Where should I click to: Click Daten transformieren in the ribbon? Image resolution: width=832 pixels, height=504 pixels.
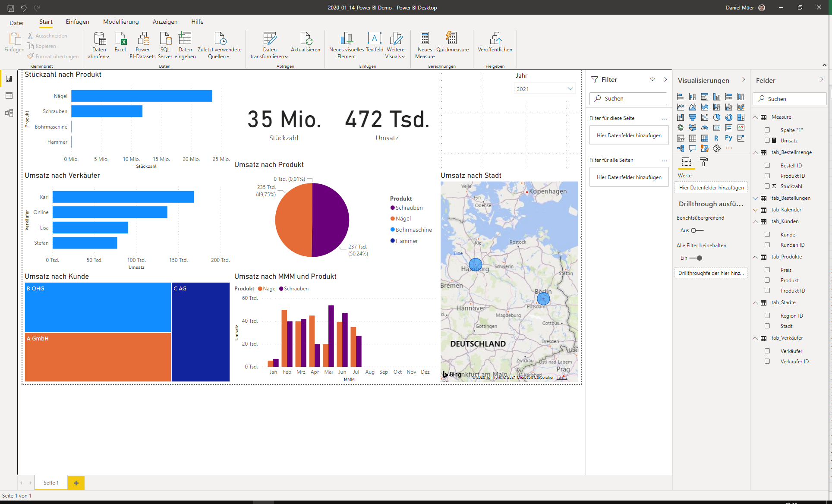coord(269,45)
